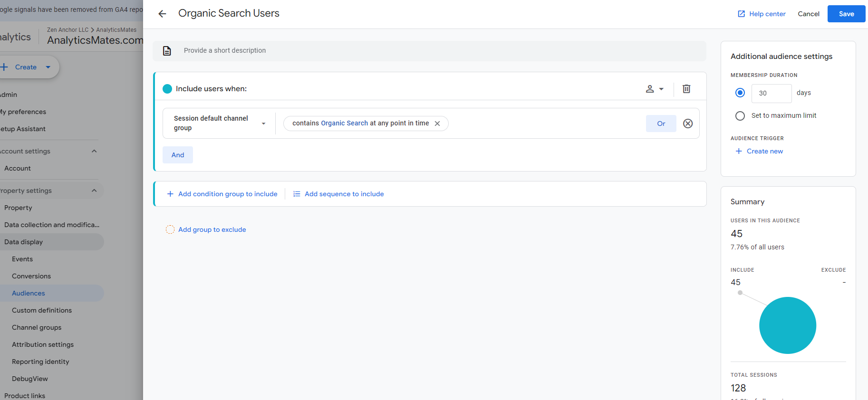Click the '7.76% of all users' text
Viewport: 868px width, 400px height.
click(757, 247)
